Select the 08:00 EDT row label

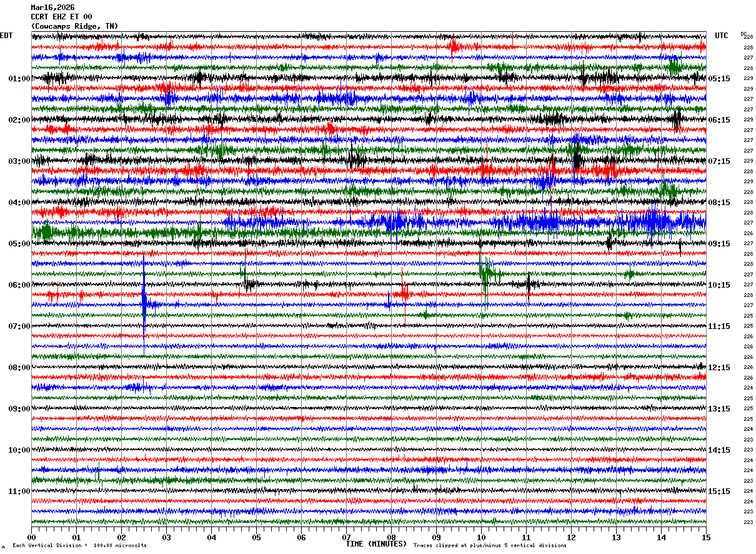click(x=19, y=368)
